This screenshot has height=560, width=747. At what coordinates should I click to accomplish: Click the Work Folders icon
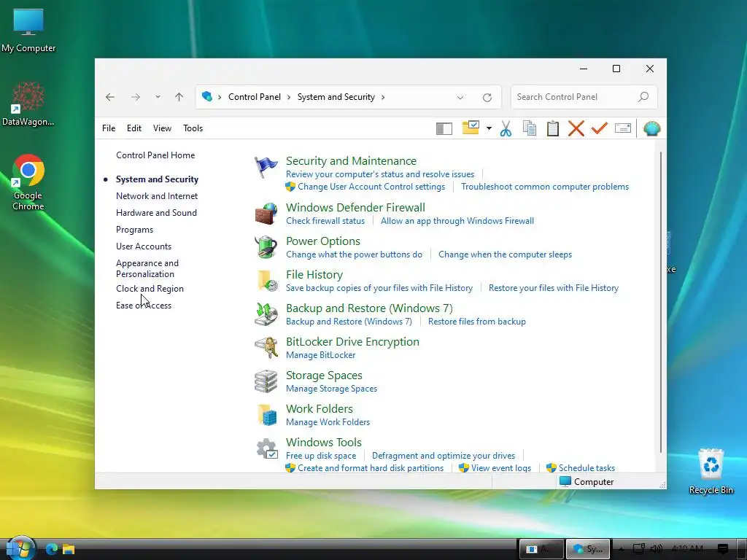267,415
